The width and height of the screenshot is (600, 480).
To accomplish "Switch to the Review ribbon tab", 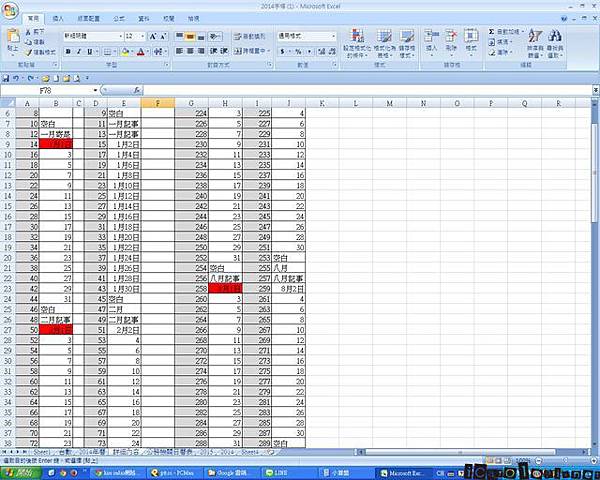I will click(169, 18).
